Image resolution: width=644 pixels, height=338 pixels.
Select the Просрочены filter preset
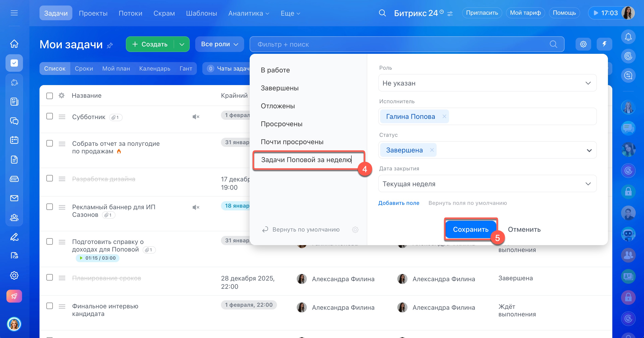282,124
